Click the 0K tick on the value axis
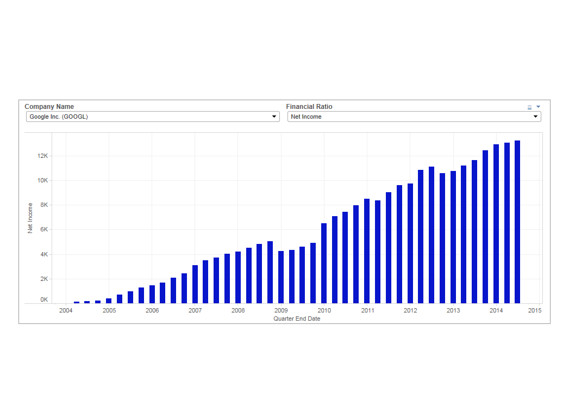 pyautogui.click(x=44, y=299)
